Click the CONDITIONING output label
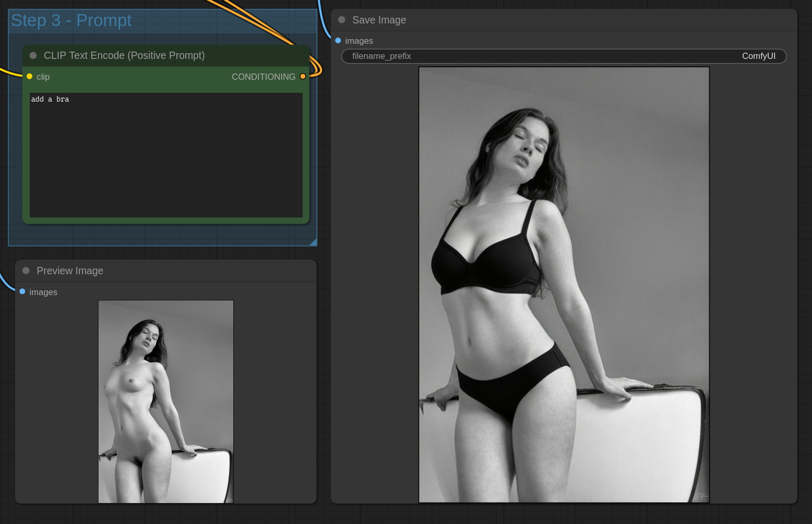812x524 pixels. (x=264, y=77)
